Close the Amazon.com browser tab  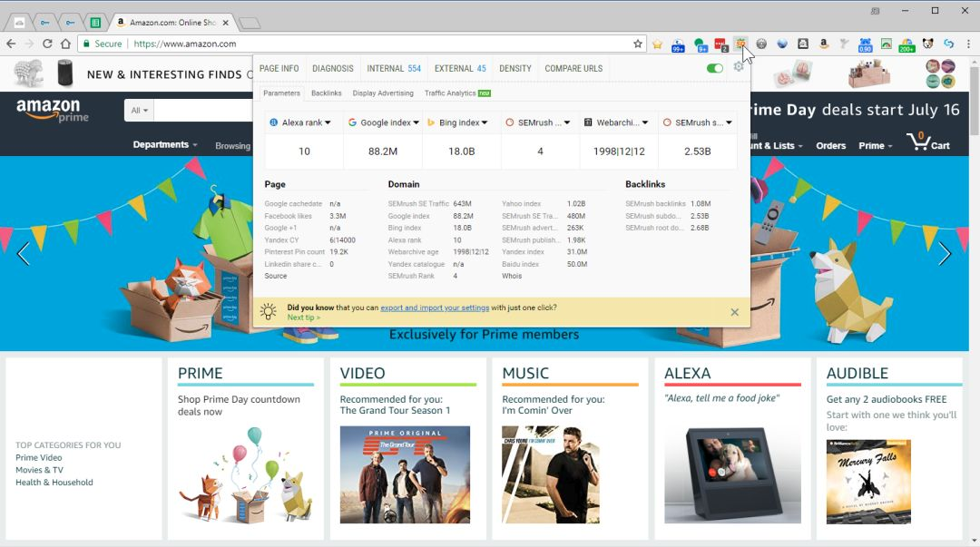click(x=226, y=23)
